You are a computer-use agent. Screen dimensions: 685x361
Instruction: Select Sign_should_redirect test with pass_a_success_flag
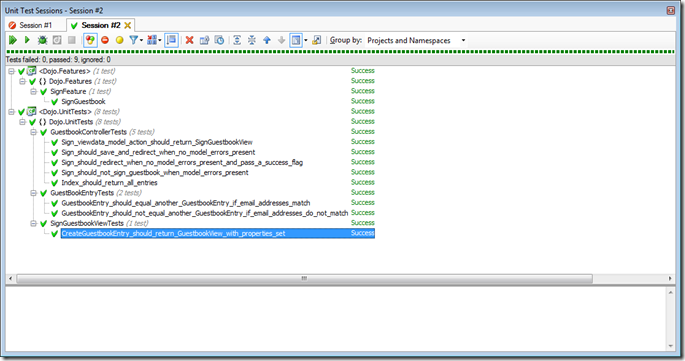click(x=182, y=162)
